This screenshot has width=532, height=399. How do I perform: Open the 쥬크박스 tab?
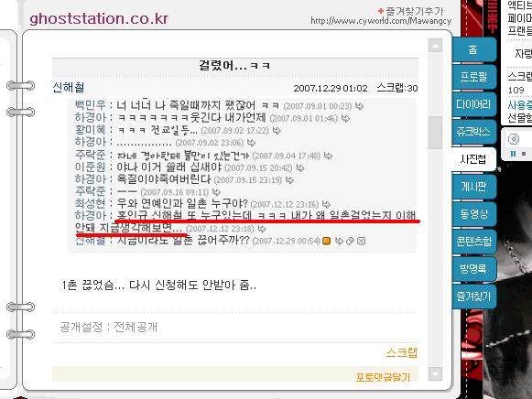pos(473,132)
